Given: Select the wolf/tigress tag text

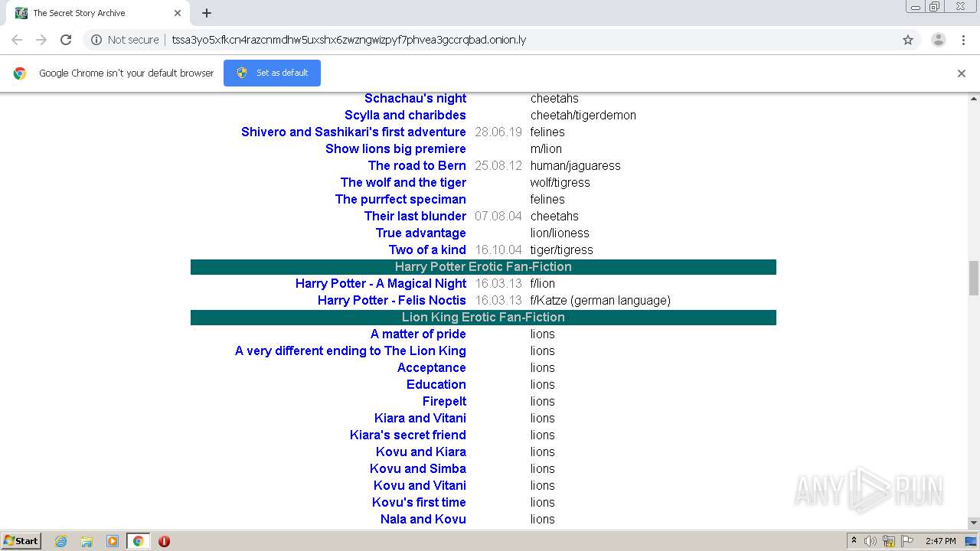Looking at the screenshot, I should (560, 182).
